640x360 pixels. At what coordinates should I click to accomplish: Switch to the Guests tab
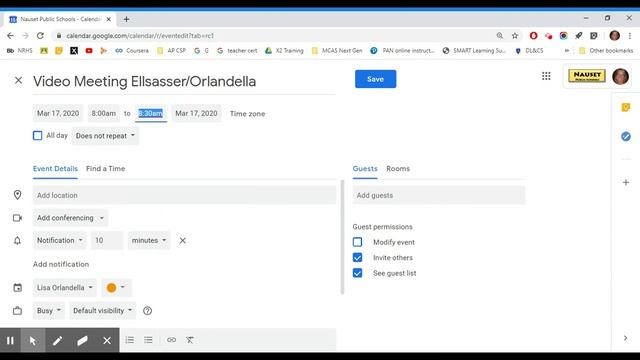point(365,169)
